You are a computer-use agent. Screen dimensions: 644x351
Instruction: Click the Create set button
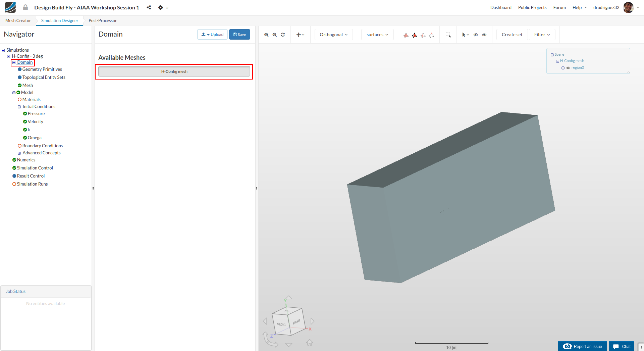pyautogui.click(x=512, y=35)
